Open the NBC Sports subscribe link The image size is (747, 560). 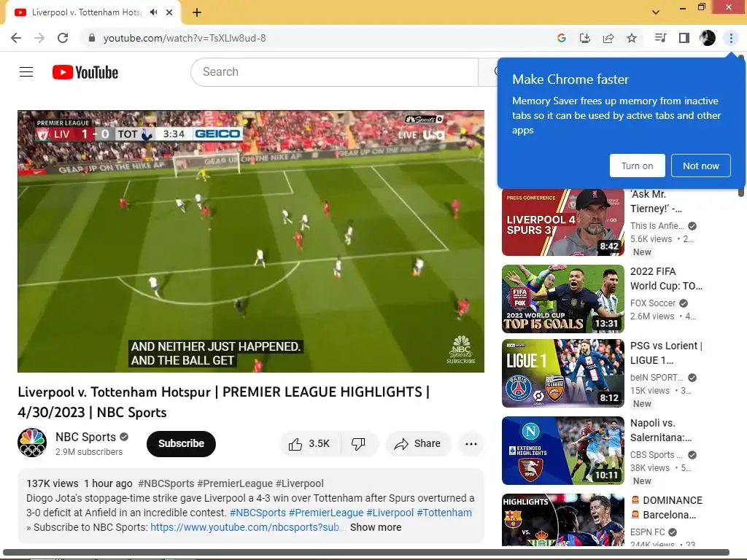click(247, 528)
